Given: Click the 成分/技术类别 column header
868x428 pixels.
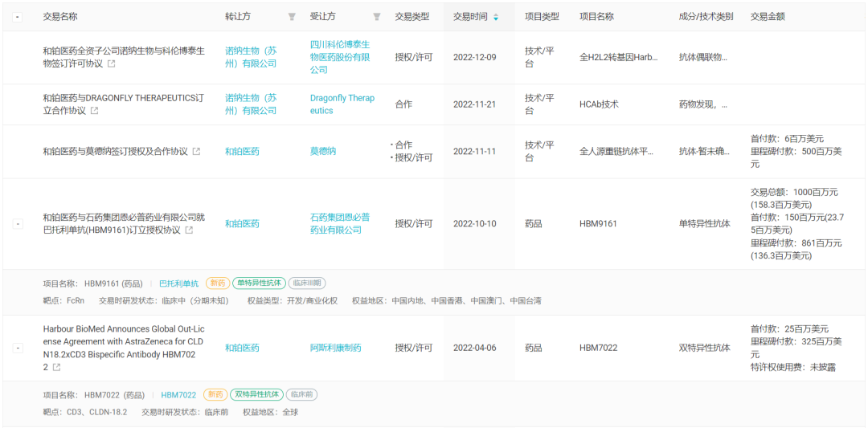Looking at the screenshot, I should click(x=706, y=17).
